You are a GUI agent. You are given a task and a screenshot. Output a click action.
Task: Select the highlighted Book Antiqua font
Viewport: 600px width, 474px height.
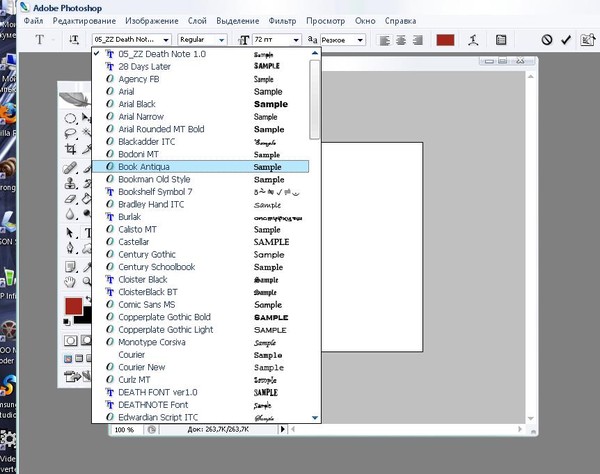[x=201, y=166]
